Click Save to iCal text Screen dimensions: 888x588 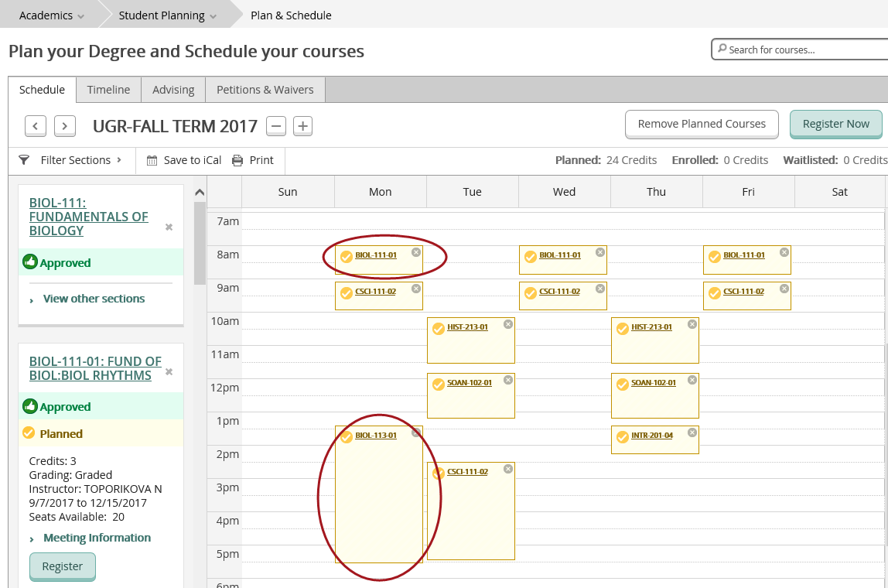[x=193, y=160]
